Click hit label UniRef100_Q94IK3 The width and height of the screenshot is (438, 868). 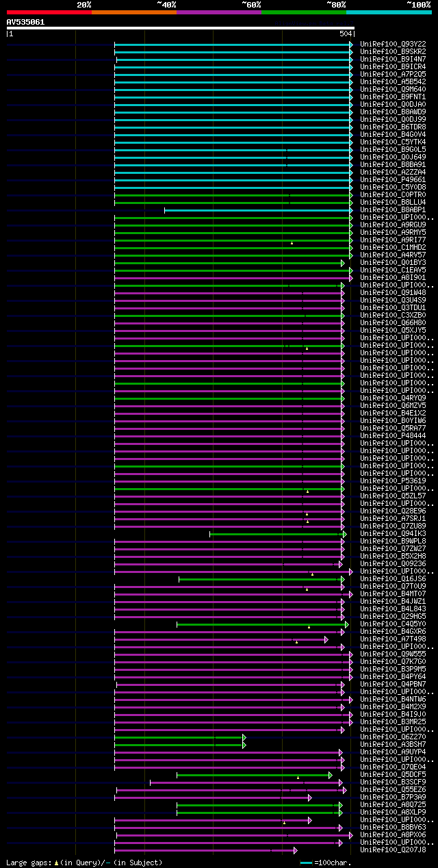pos(393,533)
